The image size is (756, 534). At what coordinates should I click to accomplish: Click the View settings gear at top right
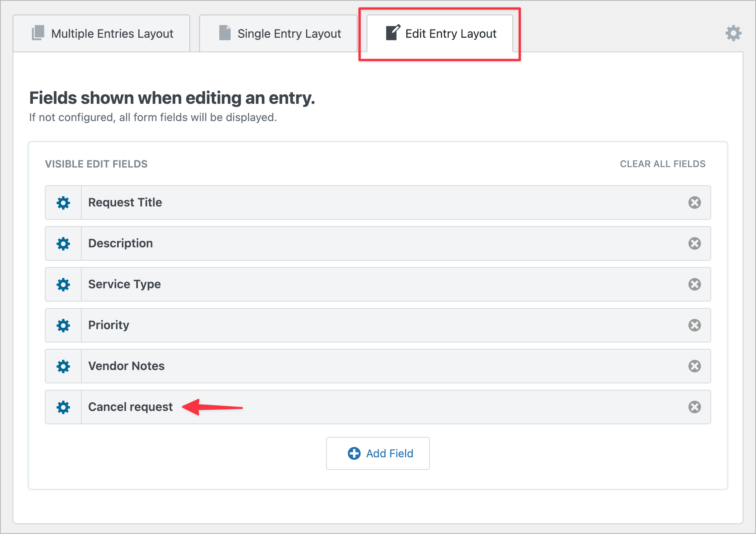click(733, 33)
